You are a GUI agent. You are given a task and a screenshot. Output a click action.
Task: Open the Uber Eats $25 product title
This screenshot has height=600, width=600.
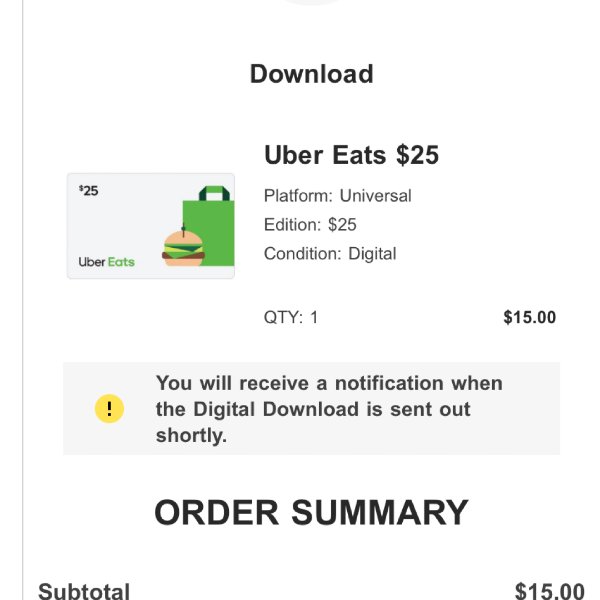coord(351,155)
